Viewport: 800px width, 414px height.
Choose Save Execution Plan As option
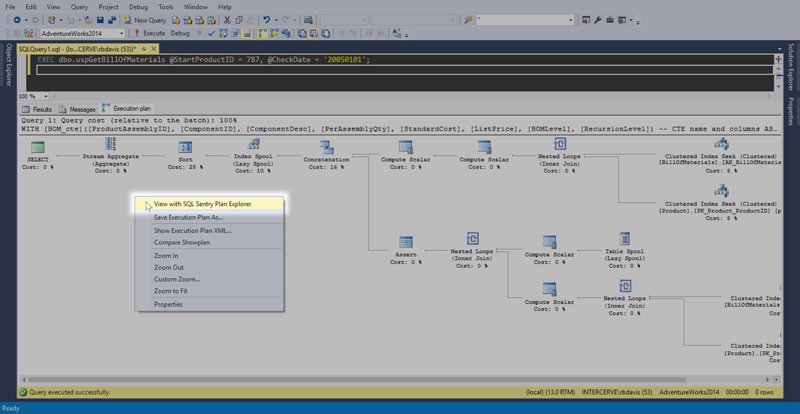189,217
